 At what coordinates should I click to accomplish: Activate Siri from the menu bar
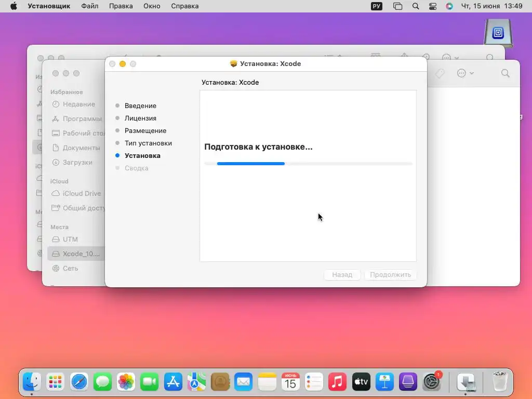click(449, 6)
